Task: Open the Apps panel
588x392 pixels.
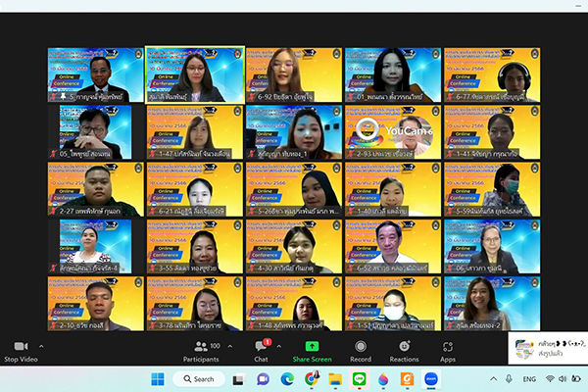Action: [x=447, y=346]
